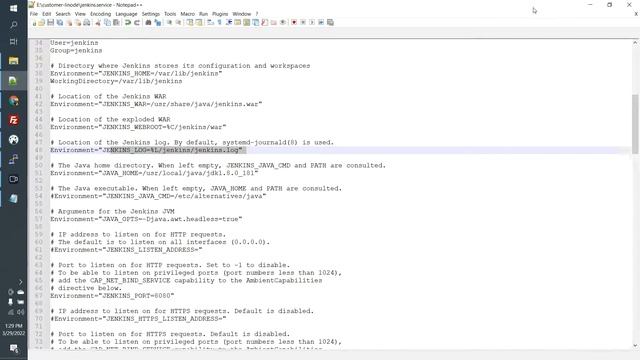Click the Close All toolbar icon

[78, 23]
